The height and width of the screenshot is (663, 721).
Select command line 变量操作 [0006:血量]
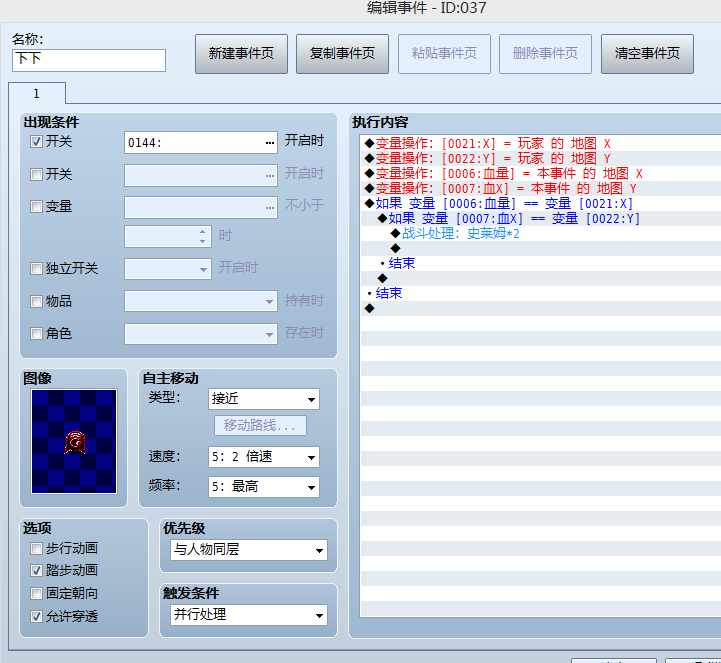point(540,173)
